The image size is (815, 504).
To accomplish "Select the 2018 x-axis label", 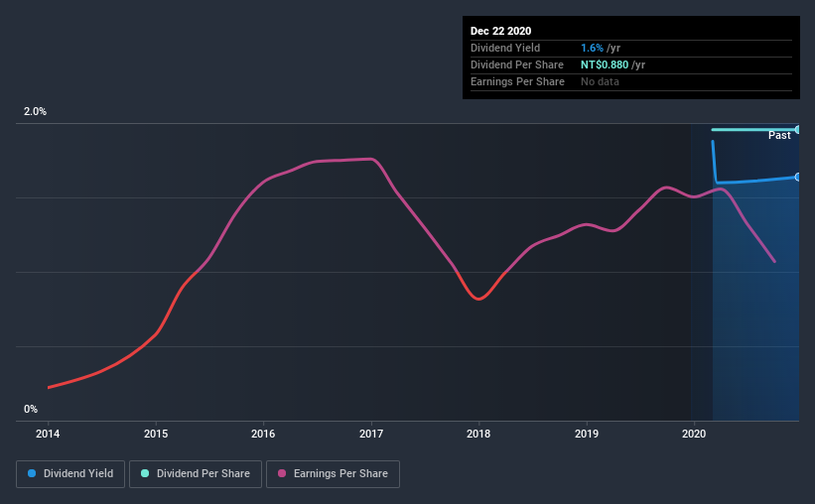I will tap(478, 434).
